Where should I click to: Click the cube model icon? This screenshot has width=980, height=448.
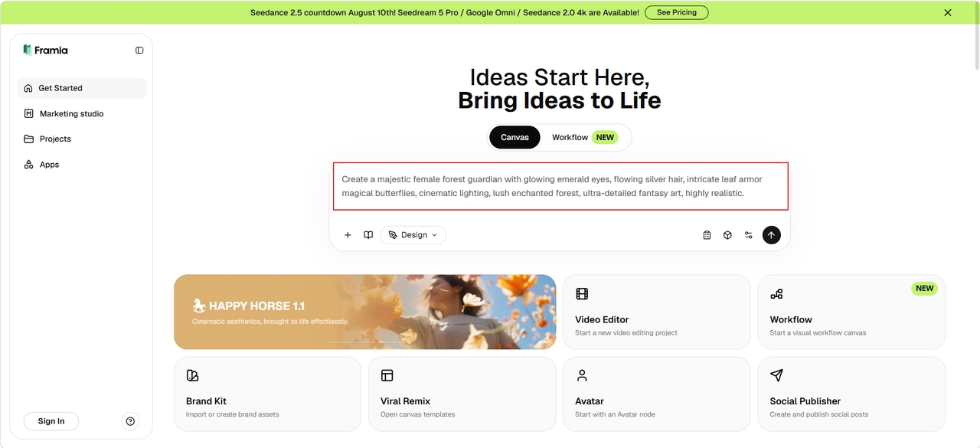tap(727, 235)
